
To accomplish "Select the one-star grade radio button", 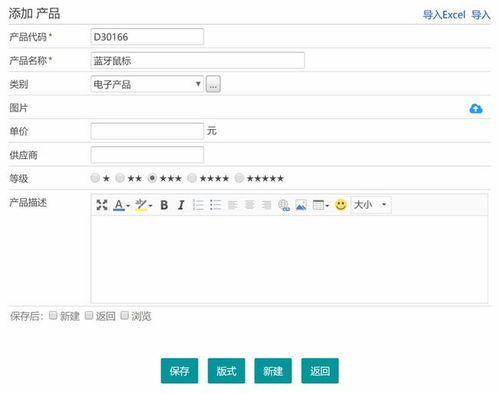I will click(x=95, y=178).
